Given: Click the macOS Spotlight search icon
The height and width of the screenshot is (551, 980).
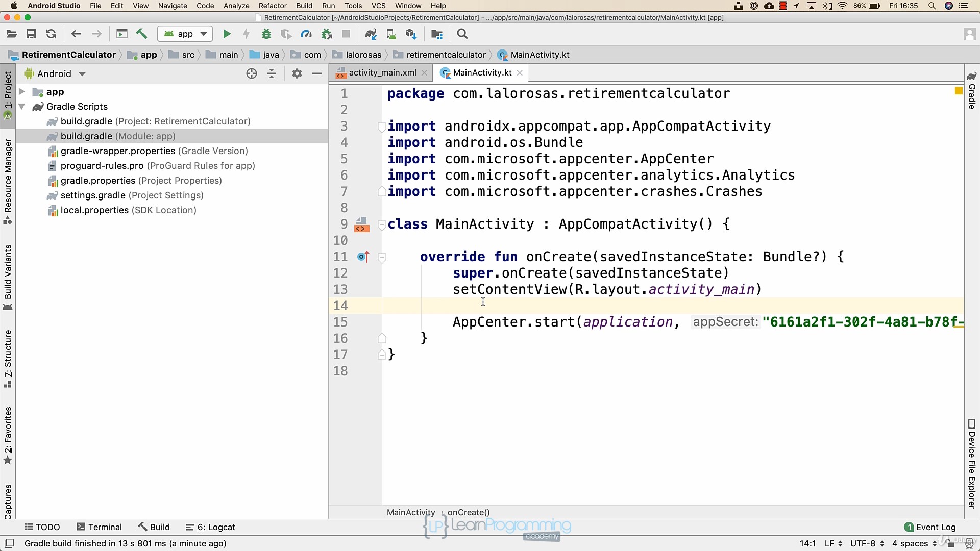Looking at the screenshot, I should pyautogui.click(x=932, y=6).
